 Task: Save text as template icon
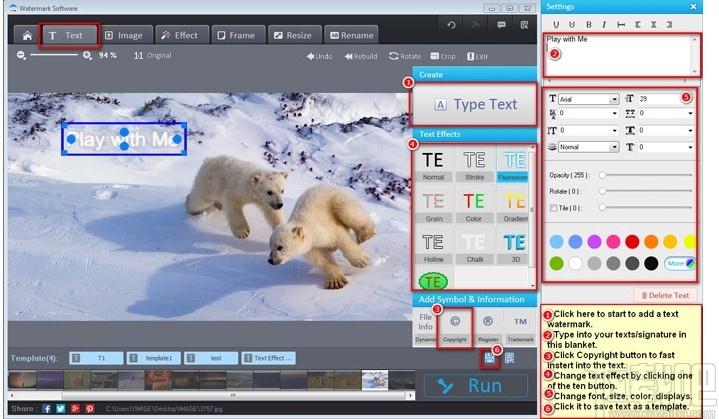[489, 358]
